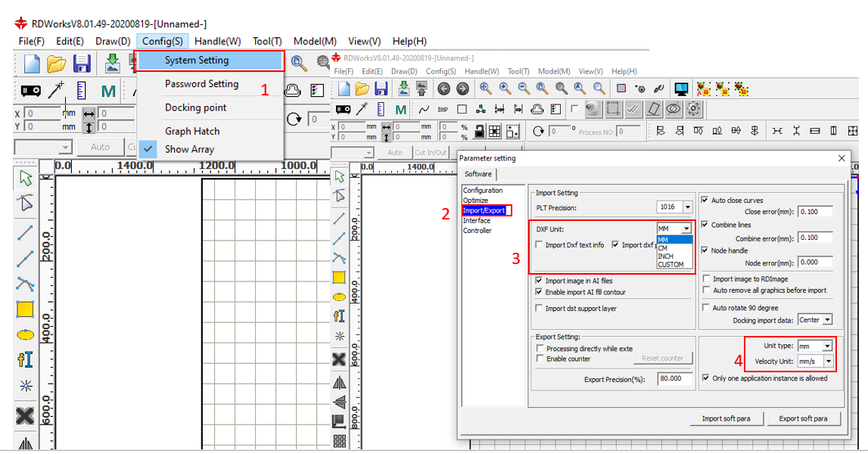The height and width of the screenshot is (454, 868).
Task: Open the PLT Precision dropdown
Action: coord(688,207)
